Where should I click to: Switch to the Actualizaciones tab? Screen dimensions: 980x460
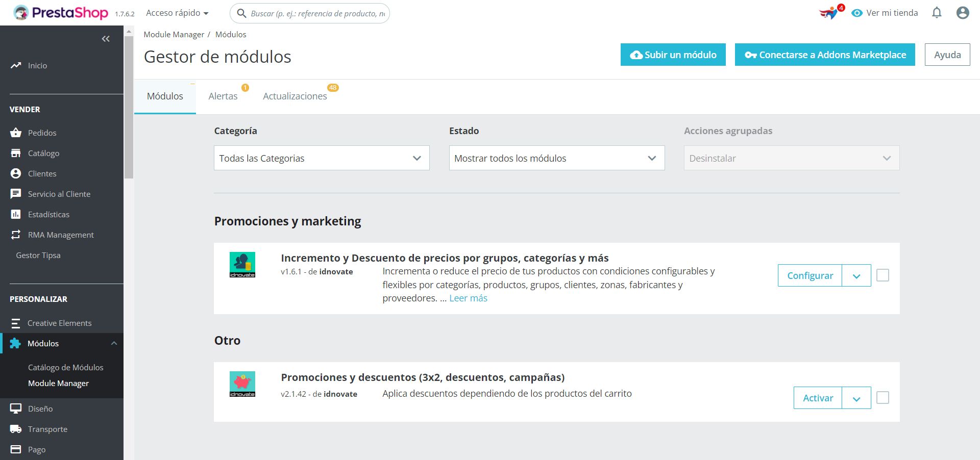pyautogui.click(x=295, y=96)
